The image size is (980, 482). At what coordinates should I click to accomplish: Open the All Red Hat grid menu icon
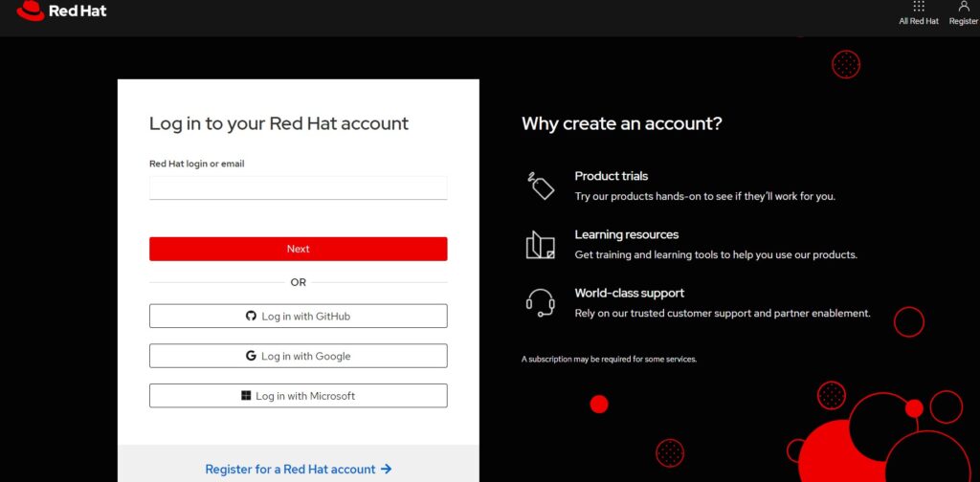[x=918, y=7]
